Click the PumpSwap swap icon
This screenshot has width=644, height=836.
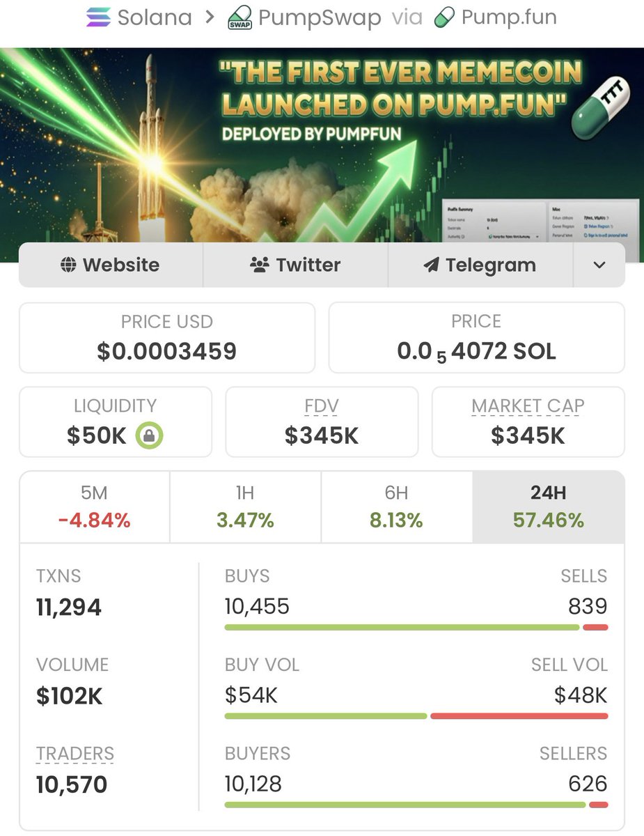click(240, 19)
